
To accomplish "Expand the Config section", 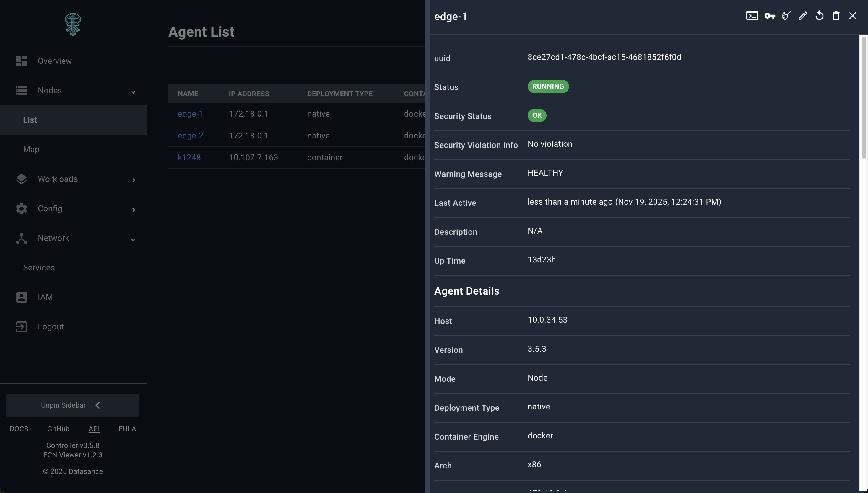I will (134, 210).
